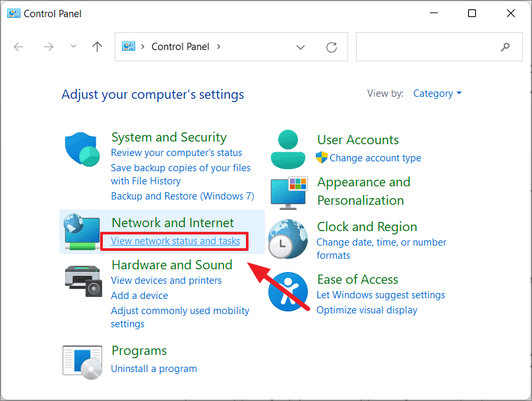
Task: Click the Hardware and Sound printer icon
Action: 82,280
